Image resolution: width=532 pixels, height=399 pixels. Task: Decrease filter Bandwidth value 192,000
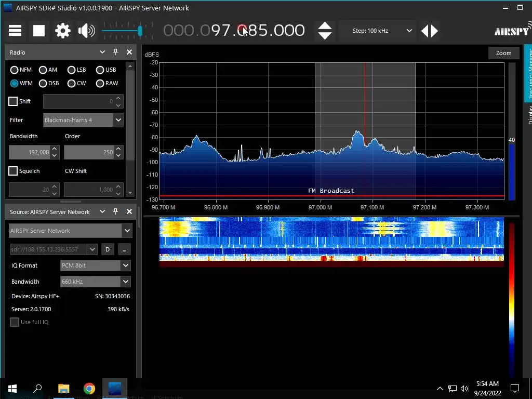(55, 156)
